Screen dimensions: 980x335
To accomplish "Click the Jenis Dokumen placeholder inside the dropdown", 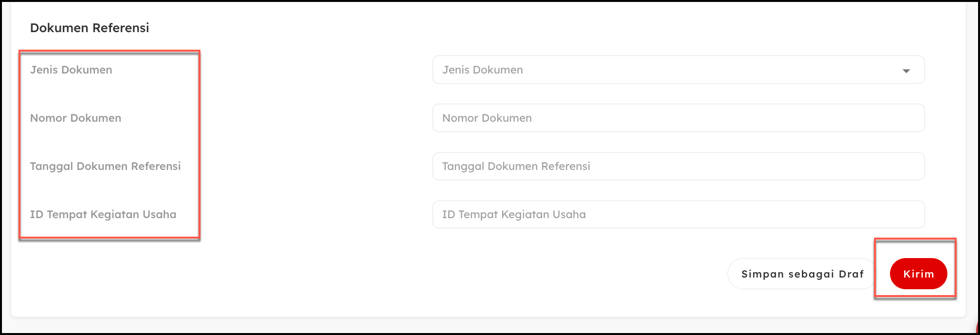I will pyautogui.click(x=482, y=70).
